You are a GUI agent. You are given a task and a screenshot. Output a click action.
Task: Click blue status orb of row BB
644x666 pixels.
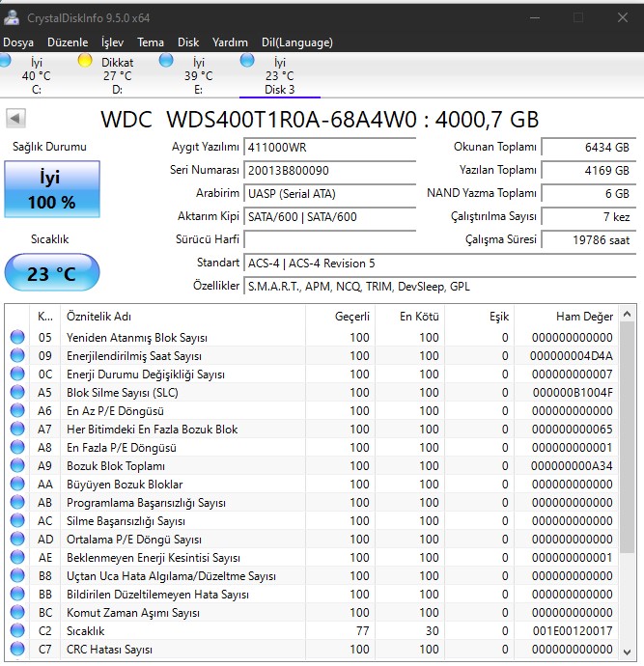(17, 594)
